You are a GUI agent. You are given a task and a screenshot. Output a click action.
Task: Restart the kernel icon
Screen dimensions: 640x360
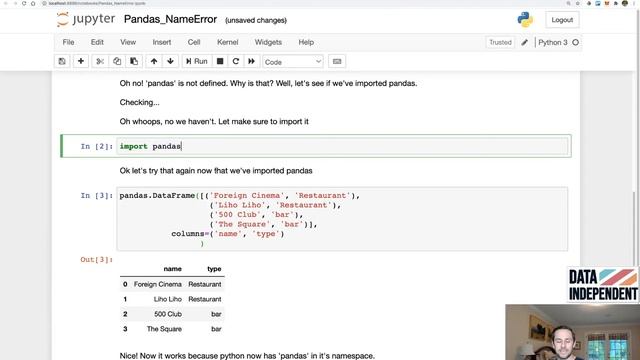click(x=236, y=61)
